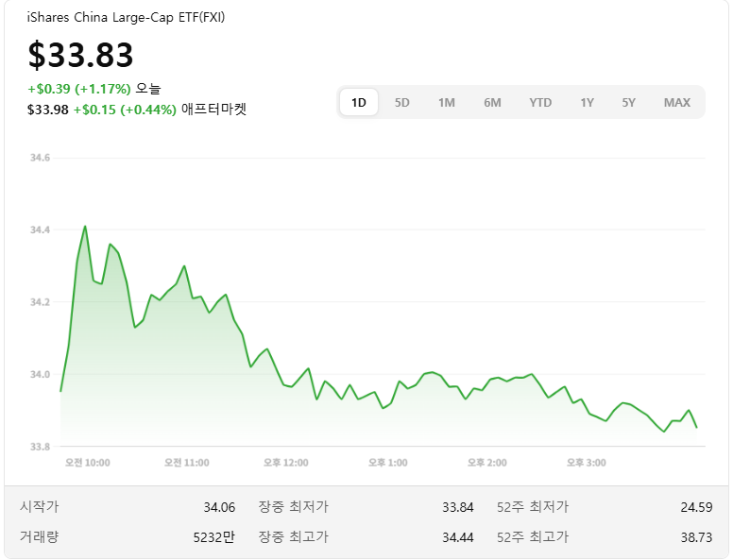Select the opening price value 34.06
Viewport: 733px width, 560px height.
click(x=219, y=507)
